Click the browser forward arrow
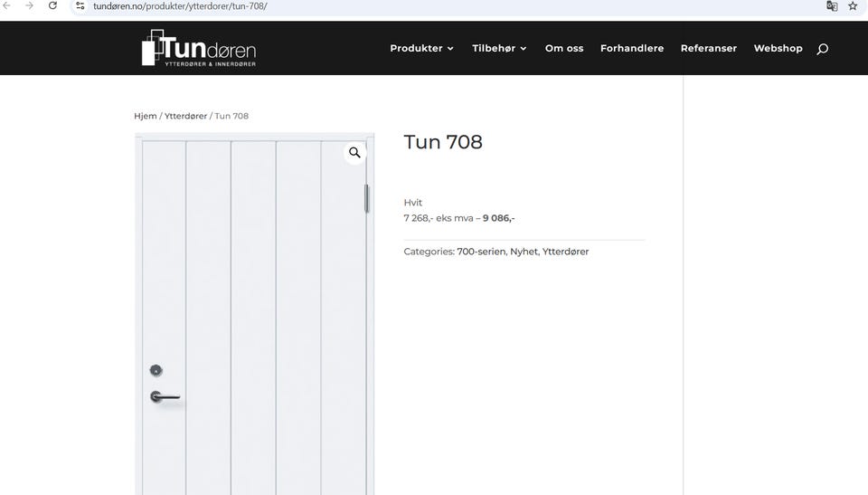 [x=29, y=5]
